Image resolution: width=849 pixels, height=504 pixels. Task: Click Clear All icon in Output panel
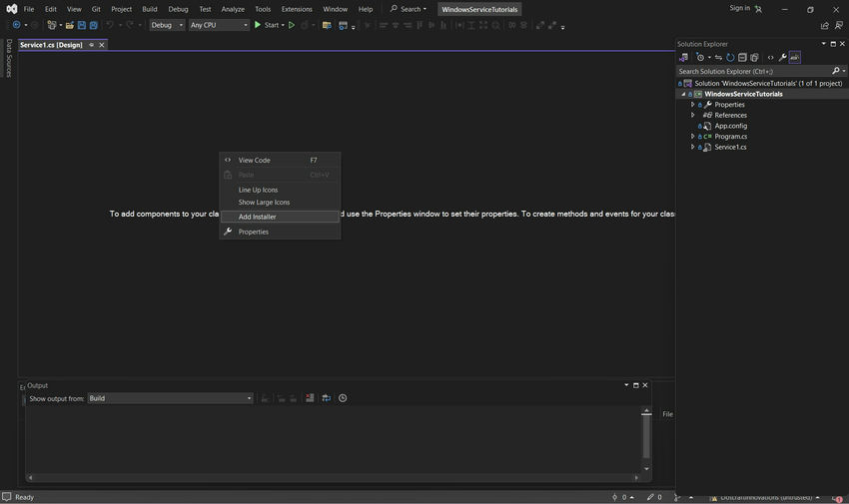tap(310, 398)
